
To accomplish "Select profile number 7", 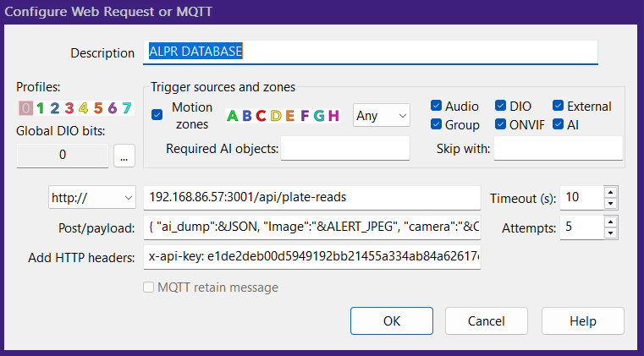I will coord(126,108).
